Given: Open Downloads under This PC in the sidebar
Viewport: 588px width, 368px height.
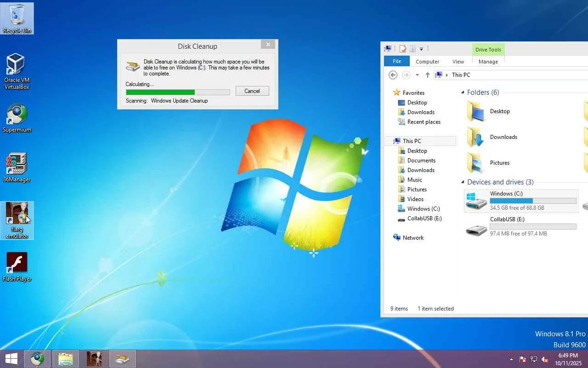Looking at the screenshot, I should [x=421, y=170].
